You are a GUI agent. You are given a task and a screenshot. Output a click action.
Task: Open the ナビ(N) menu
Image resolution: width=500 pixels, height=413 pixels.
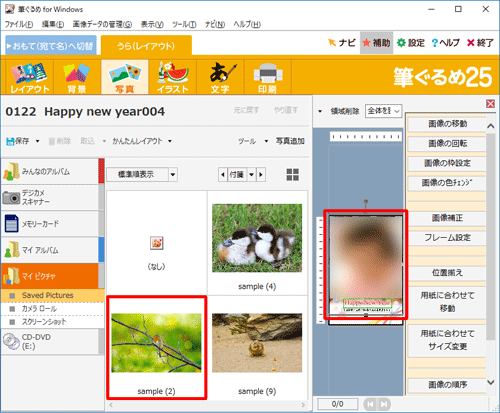[215, 24]
